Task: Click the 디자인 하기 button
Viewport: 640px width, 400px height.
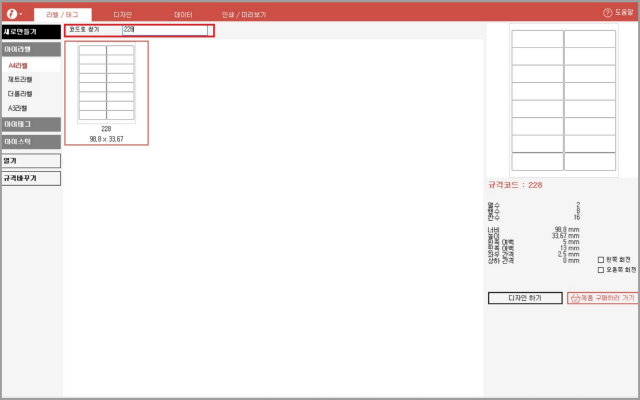Action: tap(525, 298)
